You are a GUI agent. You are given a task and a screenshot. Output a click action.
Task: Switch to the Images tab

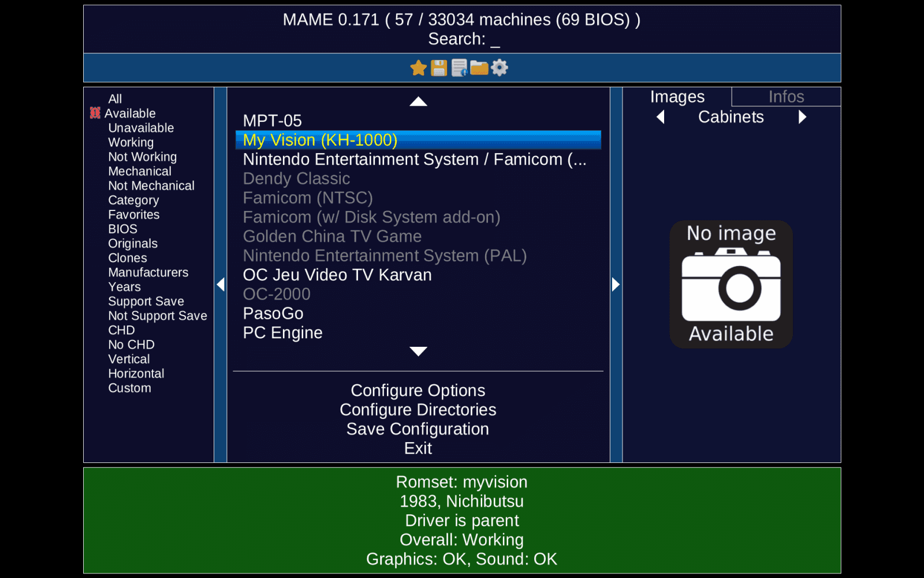click(x=677, y=97)
